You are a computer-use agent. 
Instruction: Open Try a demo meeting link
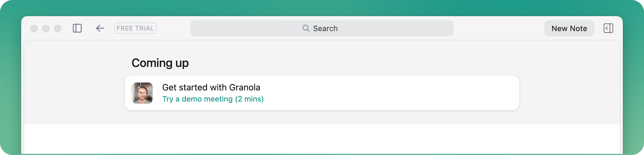click(213, 99)
